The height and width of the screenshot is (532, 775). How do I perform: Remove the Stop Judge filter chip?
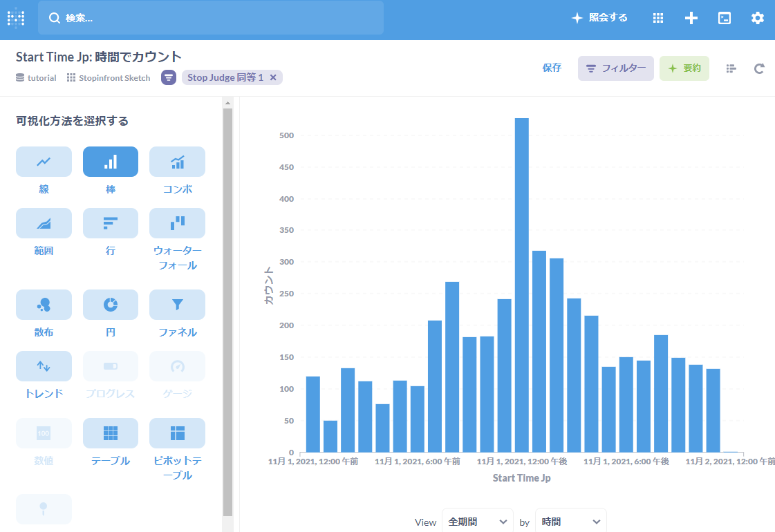pos(273,77)
